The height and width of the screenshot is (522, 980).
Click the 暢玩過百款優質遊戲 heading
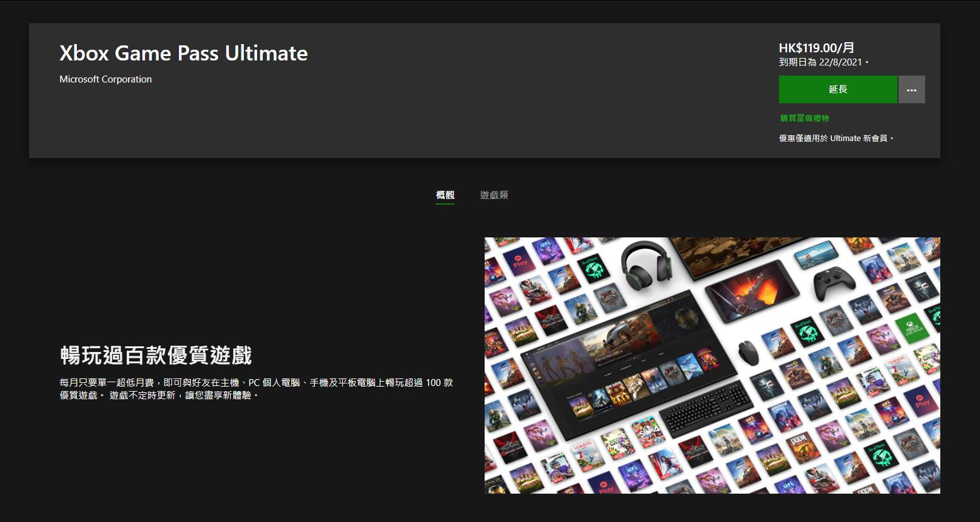coord(156,356)
